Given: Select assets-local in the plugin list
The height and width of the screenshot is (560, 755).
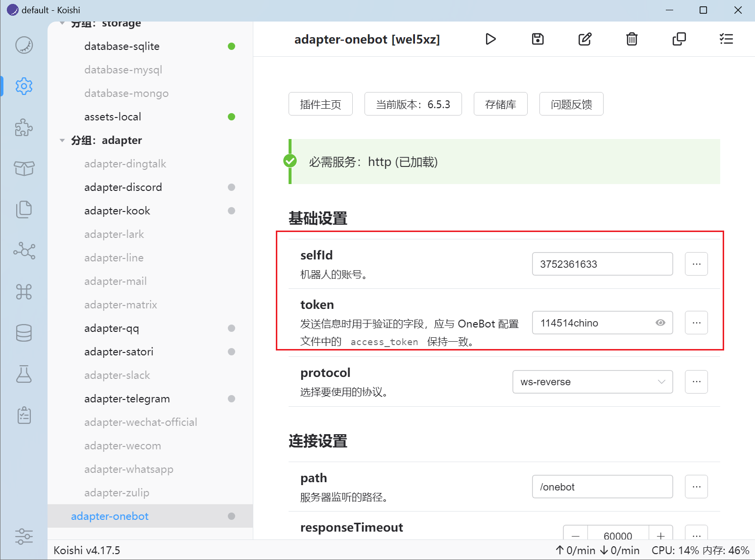Looking at the screenshot, I should pyautogui.click(x=150, y=117).
